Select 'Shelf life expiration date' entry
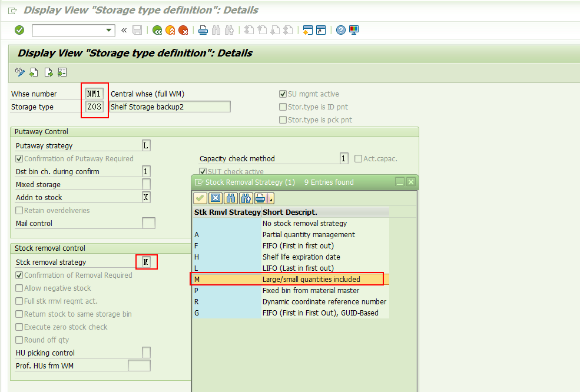 pos(291,257)
